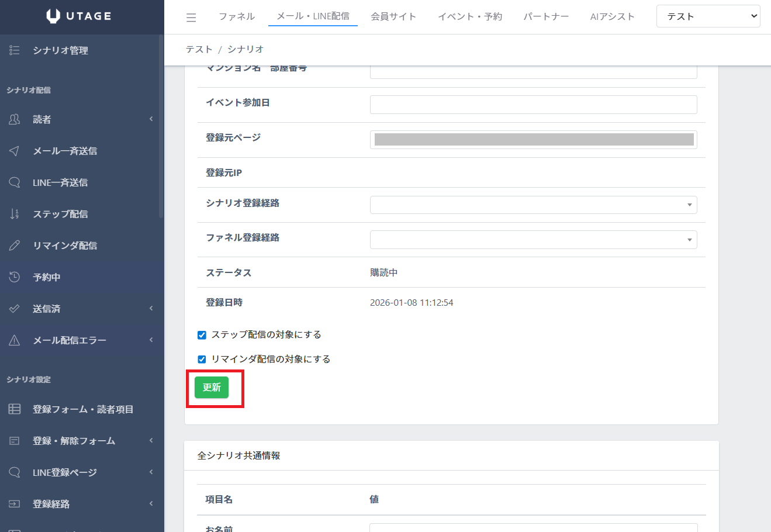Uncheck リマインダ配信の対象にする checkbox

tap(202, 360)
